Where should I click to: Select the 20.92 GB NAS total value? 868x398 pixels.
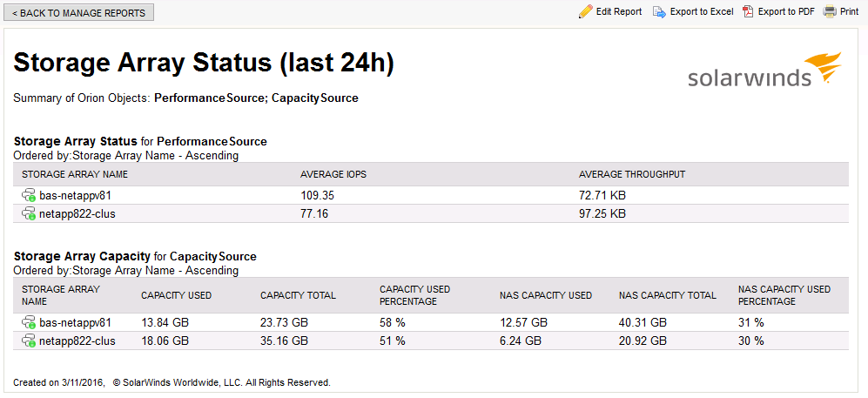[643, 341]
